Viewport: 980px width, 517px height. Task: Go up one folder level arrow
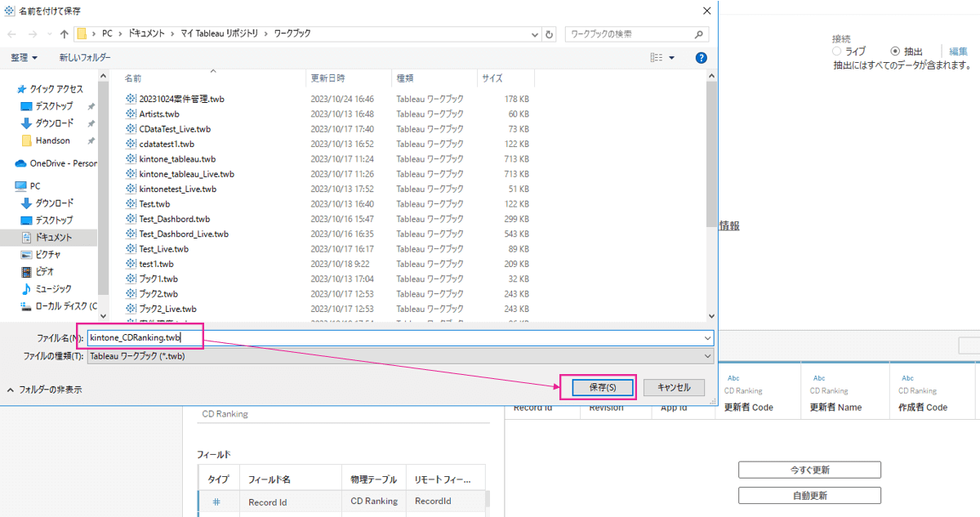[65, 34]
